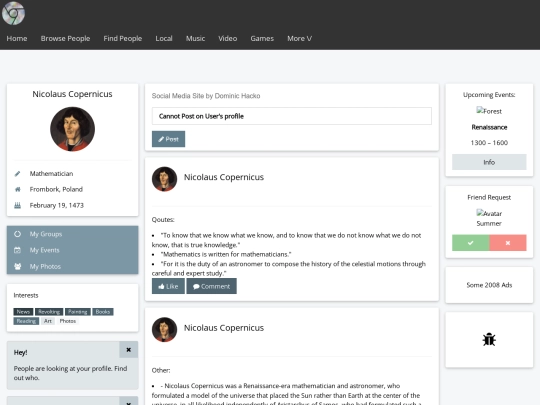Click the users icon next to My Photos
540x405 pixels.
18,266
